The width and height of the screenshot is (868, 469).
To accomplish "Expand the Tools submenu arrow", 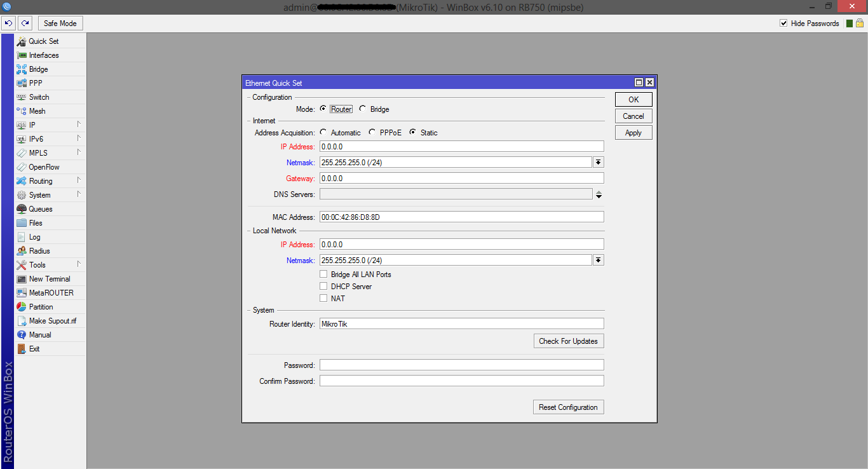I will pos(79,264).
